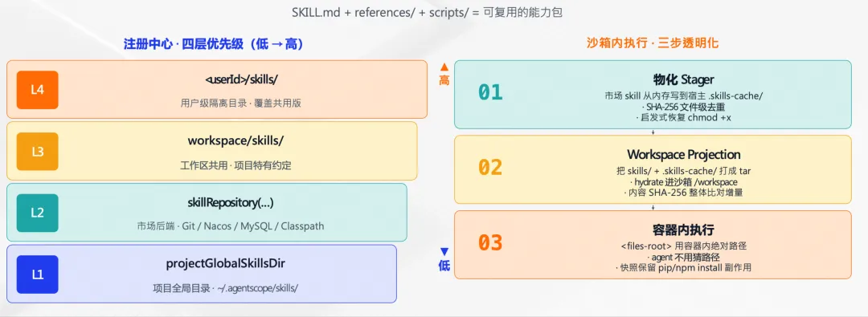Click the text 'skillRepository(...)'

(231, 202)
